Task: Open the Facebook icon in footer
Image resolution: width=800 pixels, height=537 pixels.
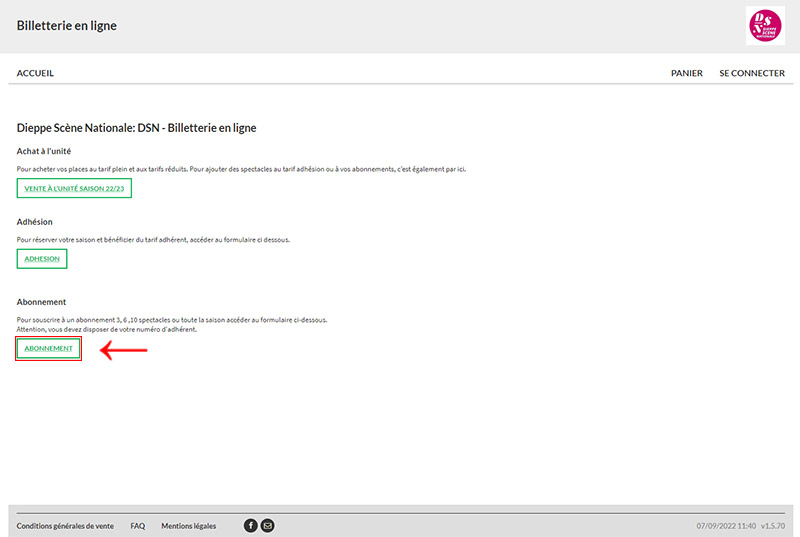Action: [251, 525]
